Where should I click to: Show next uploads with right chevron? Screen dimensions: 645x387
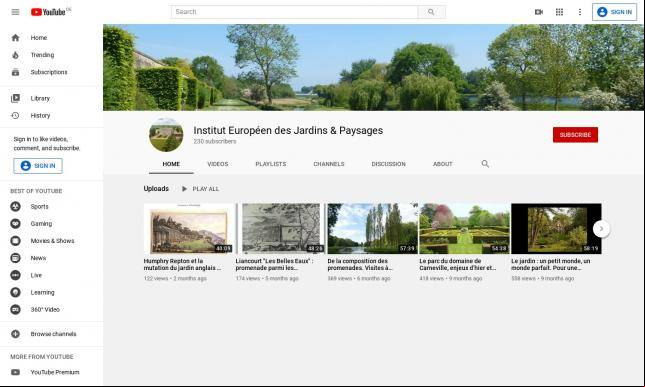tap(601, 229)
